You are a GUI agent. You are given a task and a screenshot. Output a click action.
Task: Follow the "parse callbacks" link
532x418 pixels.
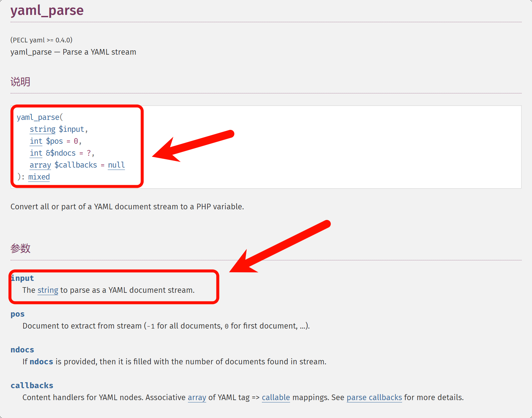click(x=374, y=397)
